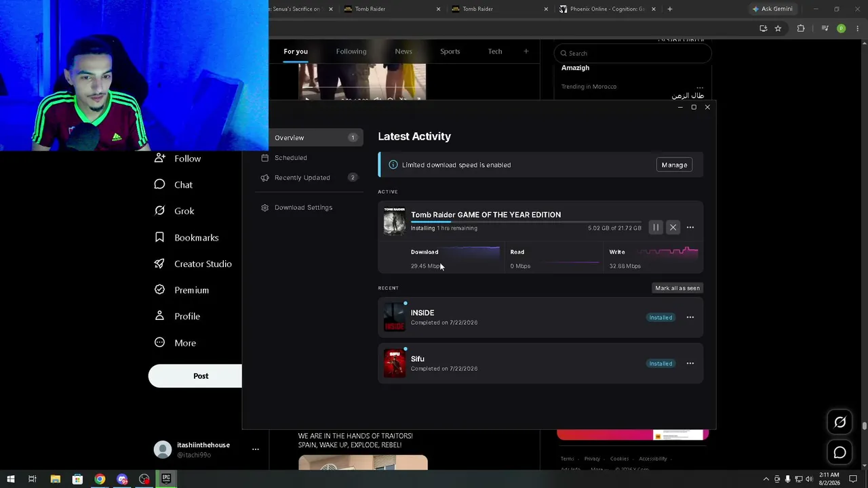Click the Tomb Raider installation progress bar
Viewport: 868px width, 488px height.
(526, 222)
